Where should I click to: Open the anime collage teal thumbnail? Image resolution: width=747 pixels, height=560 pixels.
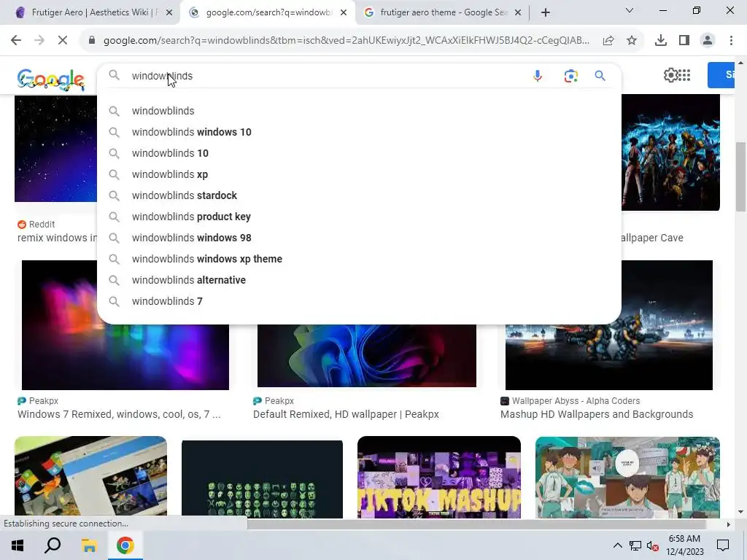[627, 477]
